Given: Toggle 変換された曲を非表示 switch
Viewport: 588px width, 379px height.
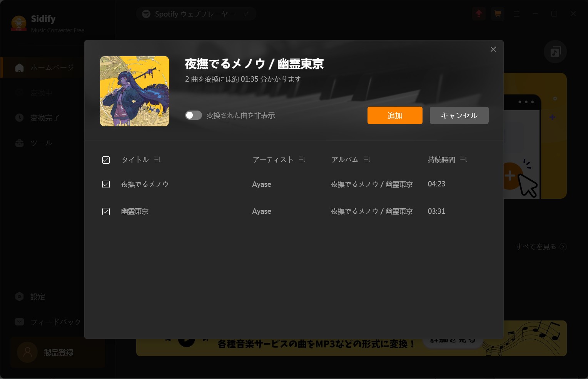Looking at the screenshot, I should tap(194, 115).
